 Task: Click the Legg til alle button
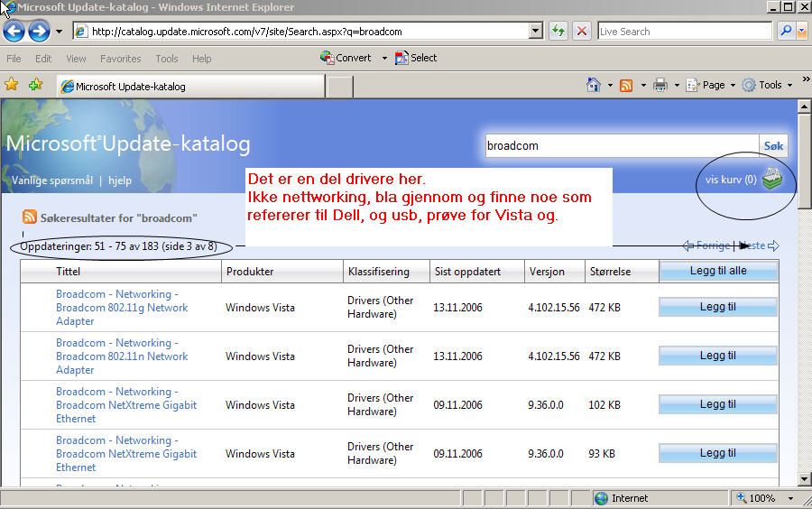718,271
